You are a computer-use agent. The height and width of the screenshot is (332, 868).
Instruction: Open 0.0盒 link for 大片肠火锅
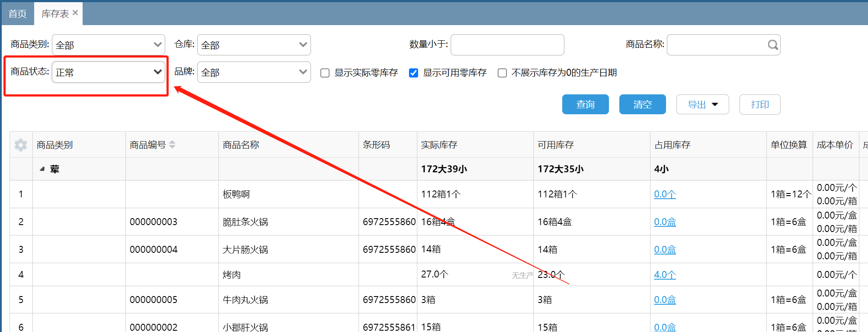665,250
